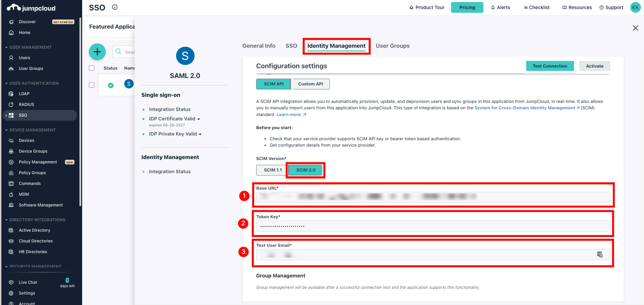Click the Test User Email autofill icon
This screenshot has width=644, height=305.
(600, 255)
